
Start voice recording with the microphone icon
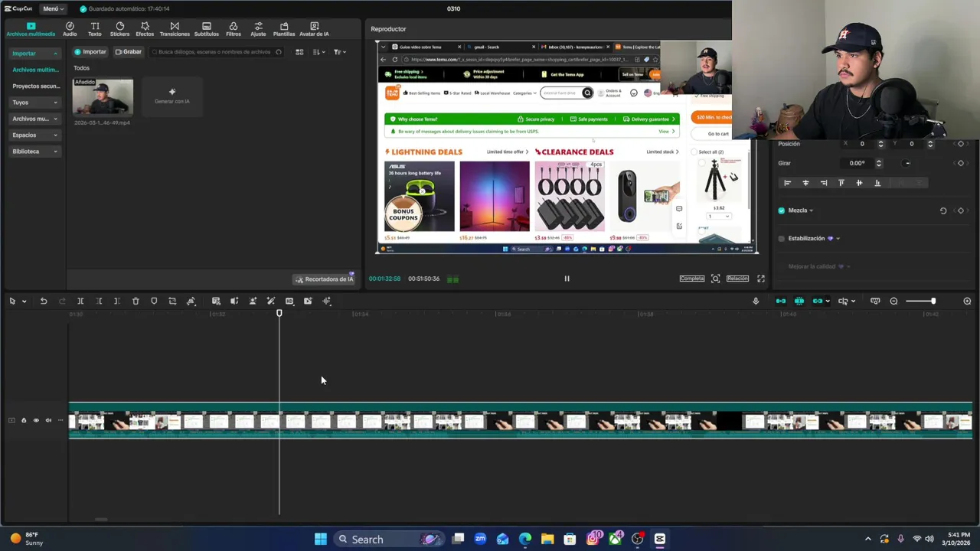756,301
